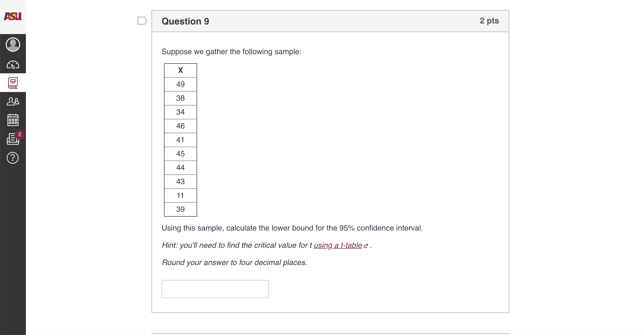Click the ASU logo at top left
This screenshot has width=644, height=335.
12,16
